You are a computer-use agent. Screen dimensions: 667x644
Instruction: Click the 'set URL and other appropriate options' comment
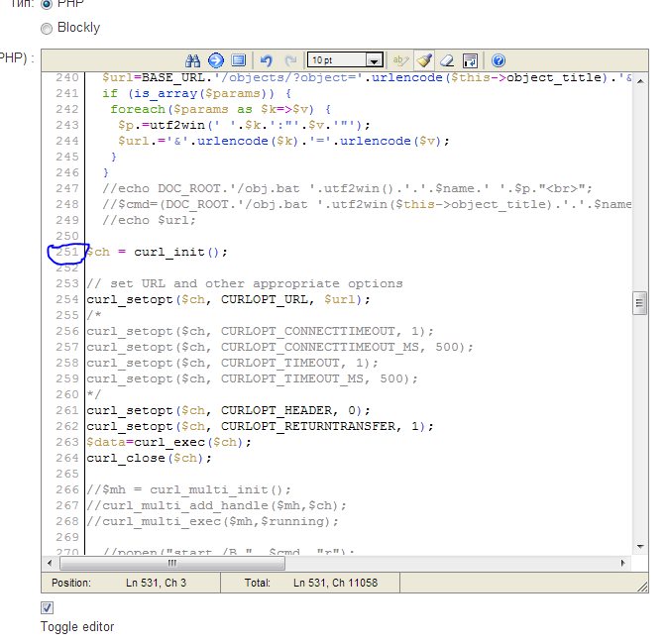click(245, 283)
